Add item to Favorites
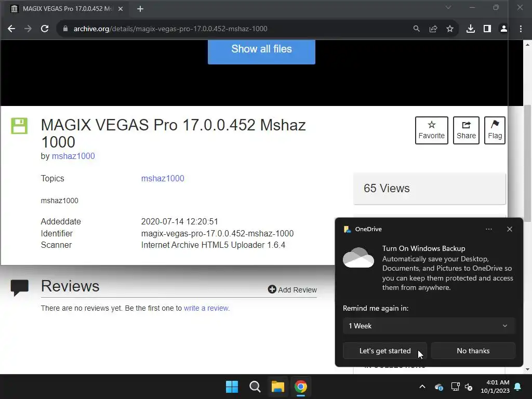The width and height of the screenshot is (532, 399). pyautogui.click(x=432, y=130)
